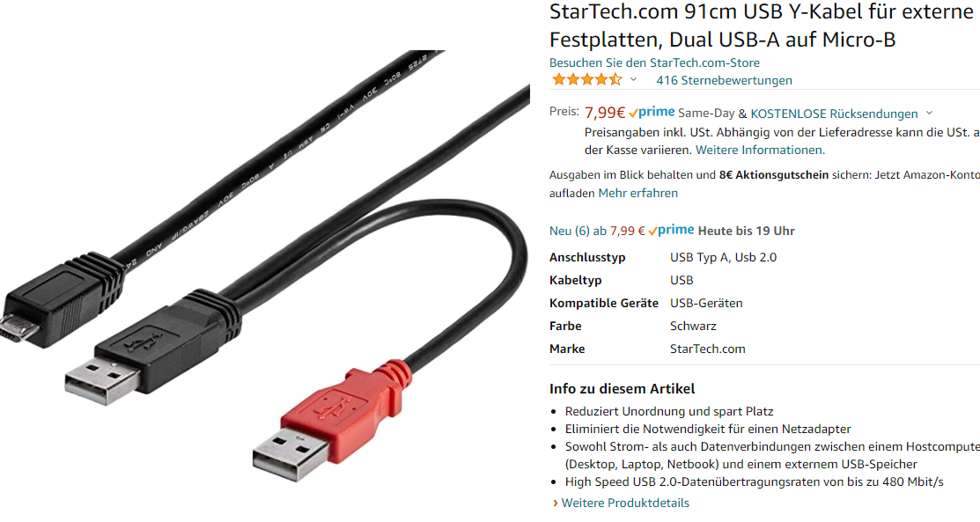Expand the KOSTENLOSE Rücksendungen chevron

[930, 114]
